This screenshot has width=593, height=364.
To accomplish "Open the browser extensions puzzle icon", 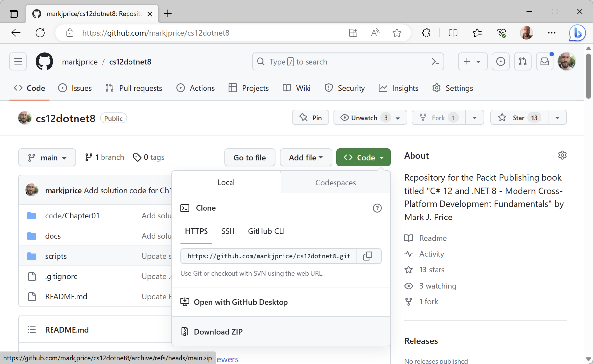I will coord(426,33).
